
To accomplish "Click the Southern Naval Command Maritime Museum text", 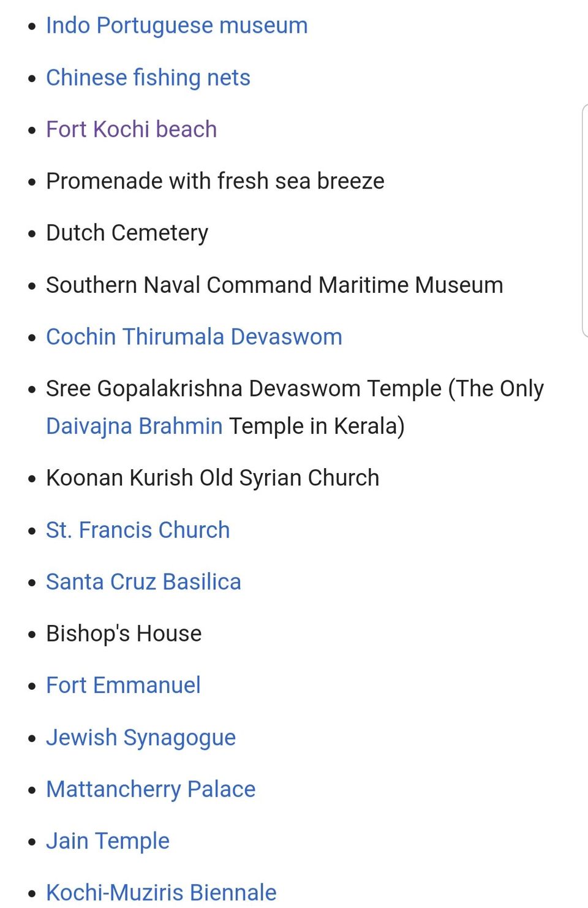I will pyautogui.click(x=274, y=286).
